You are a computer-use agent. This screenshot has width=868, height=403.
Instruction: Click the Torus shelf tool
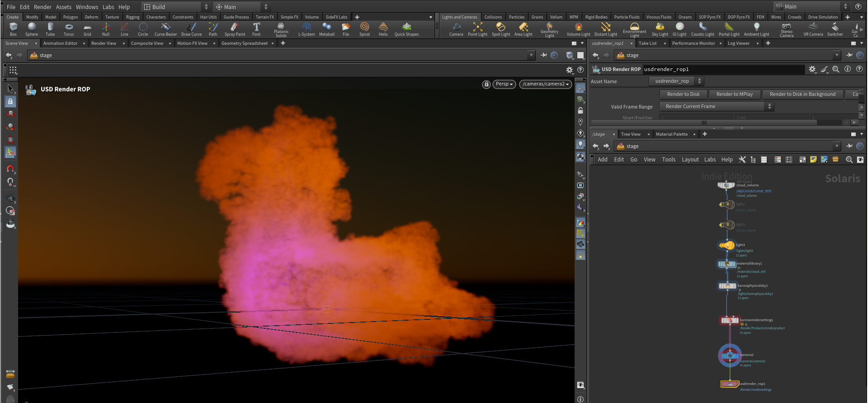pyautogui.click(x=69, y=29)
